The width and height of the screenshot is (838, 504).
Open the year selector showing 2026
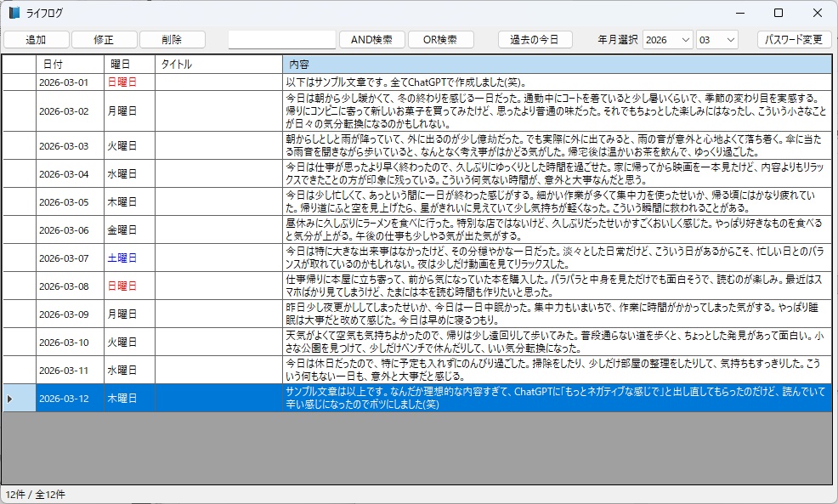[x=665, y=39]
